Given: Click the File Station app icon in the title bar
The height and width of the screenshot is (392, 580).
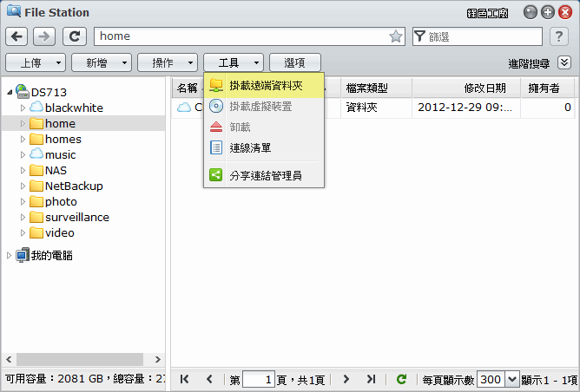Looking at the screenshot, I should pyautogui.click(x=14, y=11).
